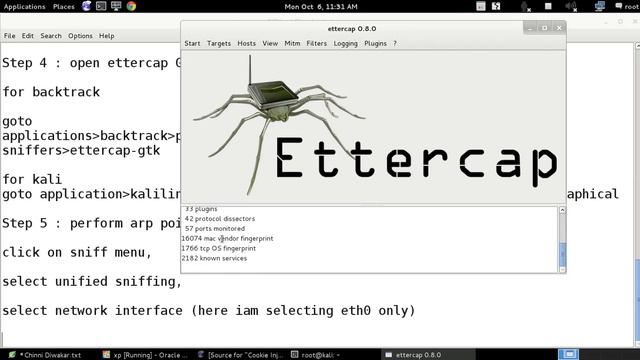
Task: Open the Mitm menu in ettercap
Action: pos(292,43)
